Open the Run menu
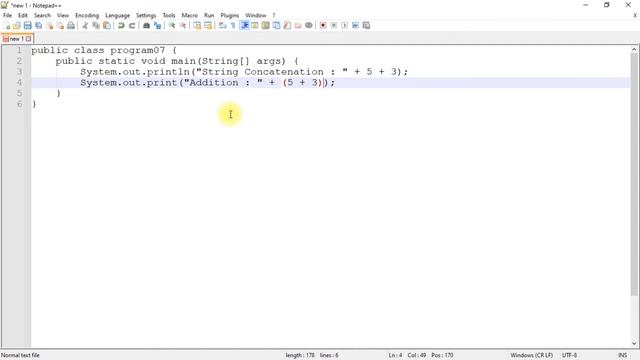The width and height of the screenshot is (640, 360). [x=209, y=16]
